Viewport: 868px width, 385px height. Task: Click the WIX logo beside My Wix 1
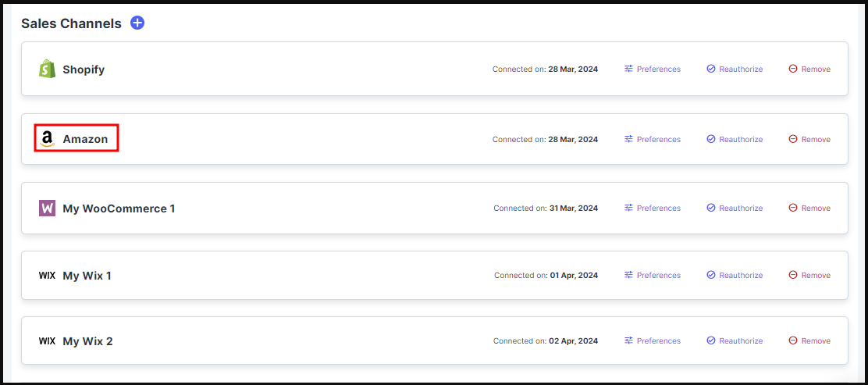pos(47,276)
